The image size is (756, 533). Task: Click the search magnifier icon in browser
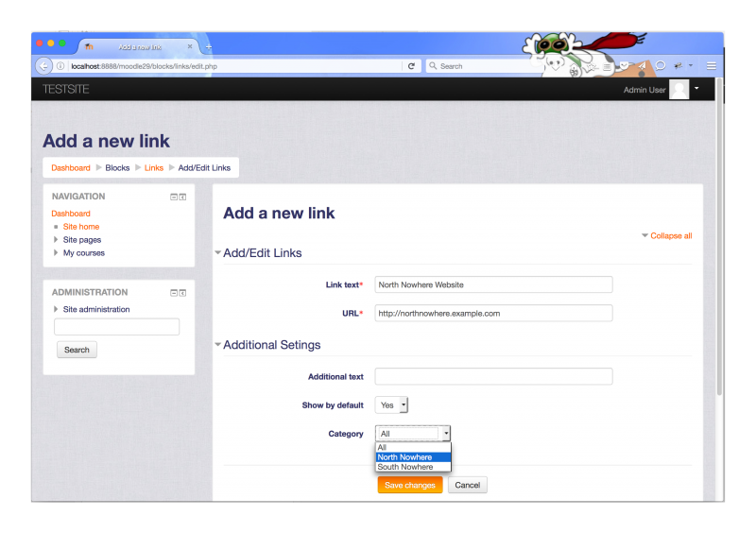point(433,65)
